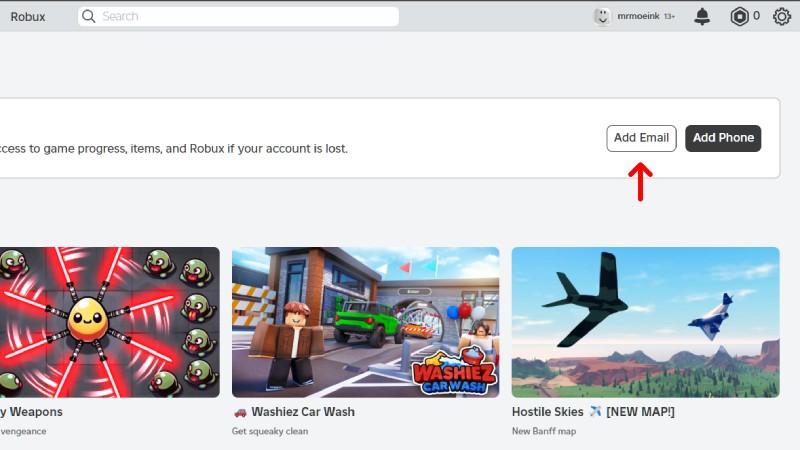Open the settings gear menu
Screen dimensions: 800x450
click(x=781, y=16)
